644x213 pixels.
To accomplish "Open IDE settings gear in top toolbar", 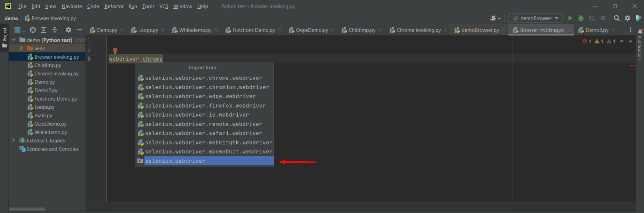I will [627, 18].
